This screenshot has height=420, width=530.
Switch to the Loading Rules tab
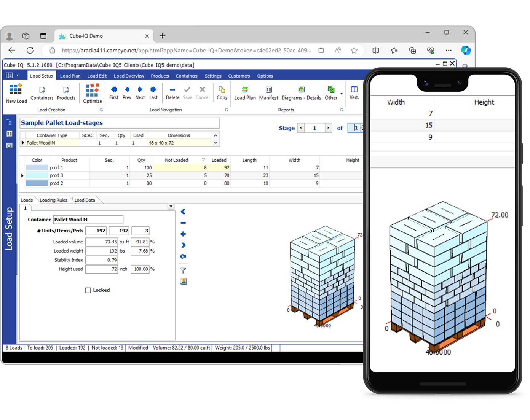[54, 200]
